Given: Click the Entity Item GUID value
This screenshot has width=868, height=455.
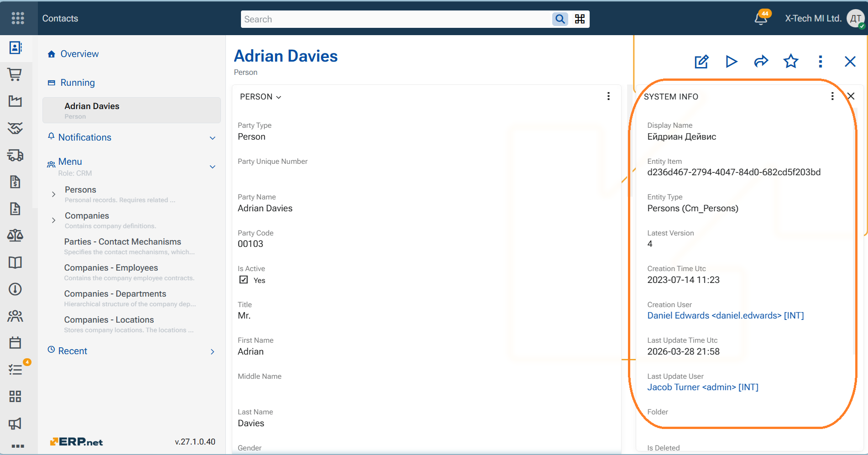Looking at the screenshot, I should tap(734, 172).
